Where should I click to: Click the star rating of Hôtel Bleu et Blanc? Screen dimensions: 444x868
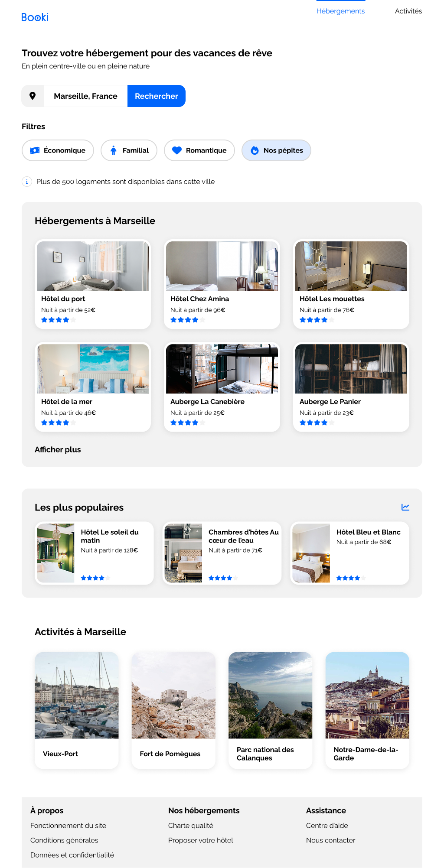[351, 578]
